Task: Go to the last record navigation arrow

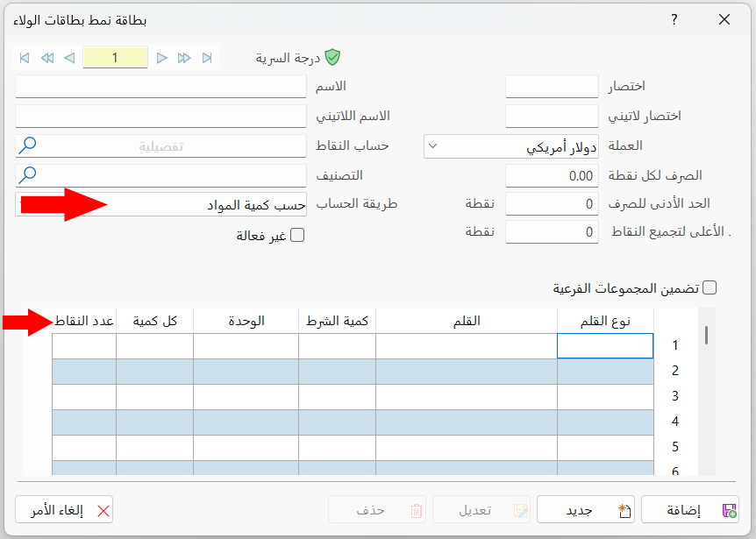Action: click(x=207, y=58)
